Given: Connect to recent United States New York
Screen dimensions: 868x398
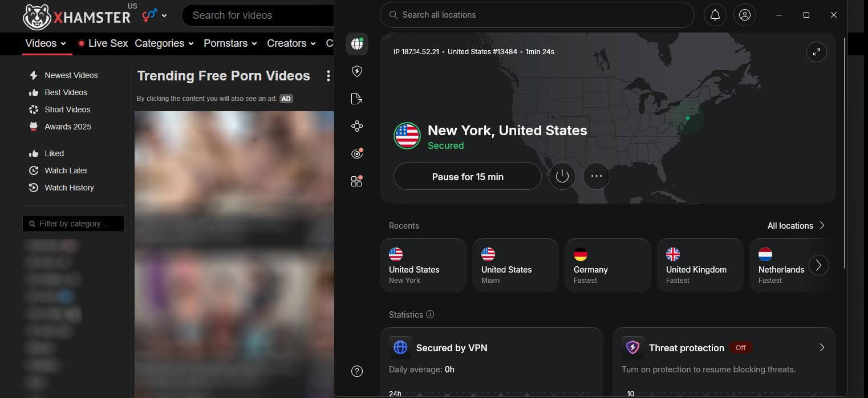Looking at the screenshot, I should [x=423, y=266].
